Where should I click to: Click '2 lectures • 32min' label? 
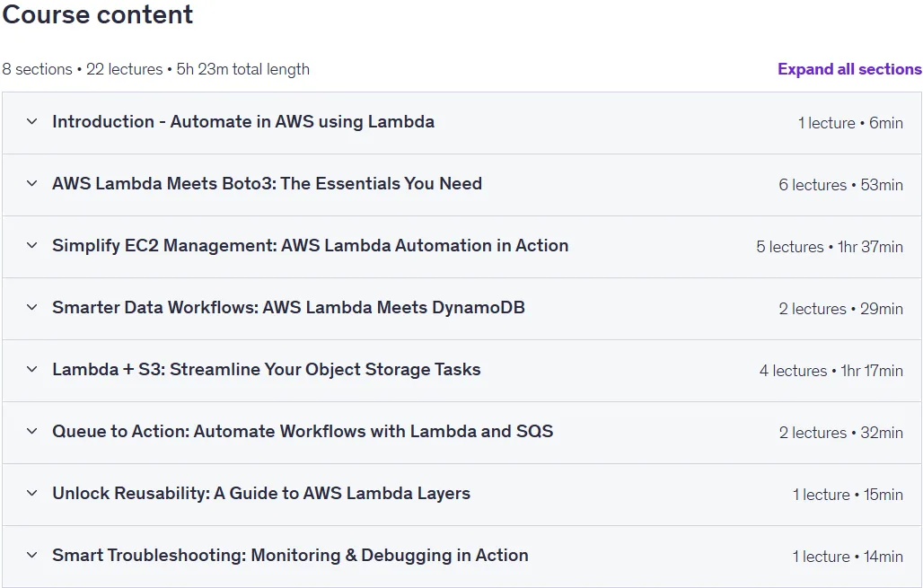840,433
